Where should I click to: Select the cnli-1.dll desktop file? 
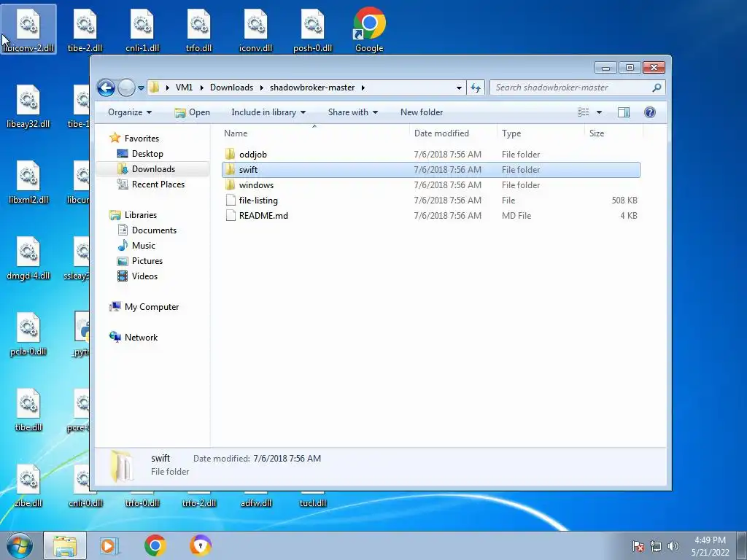142,29
